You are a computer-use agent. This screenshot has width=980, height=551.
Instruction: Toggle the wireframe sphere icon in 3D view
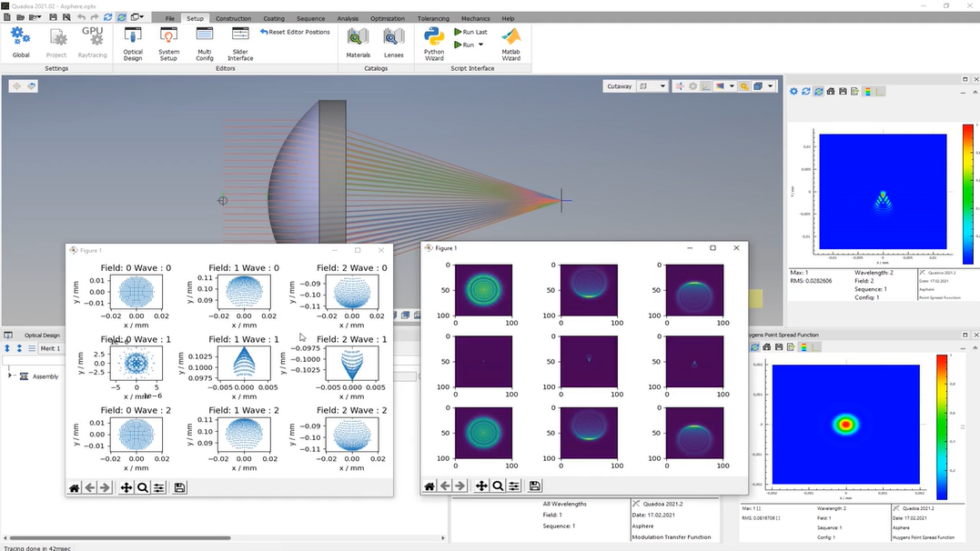(692, 86)
